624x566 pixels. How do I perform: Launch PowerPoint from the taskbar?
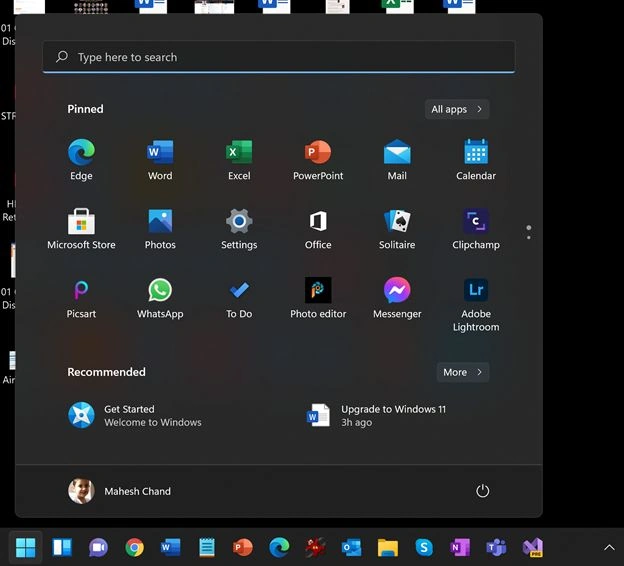243,547
